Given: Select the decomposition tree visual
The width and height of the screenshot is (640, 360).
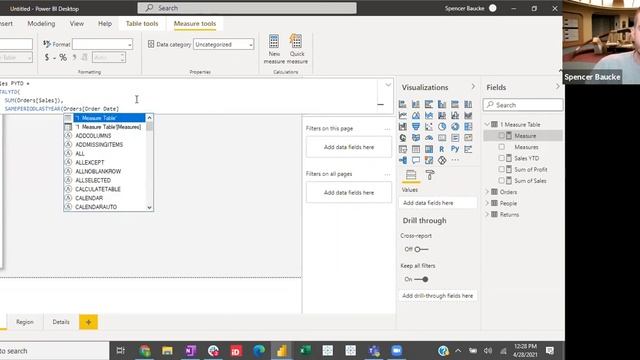Looking at the screenshot, I should point(402,160).
